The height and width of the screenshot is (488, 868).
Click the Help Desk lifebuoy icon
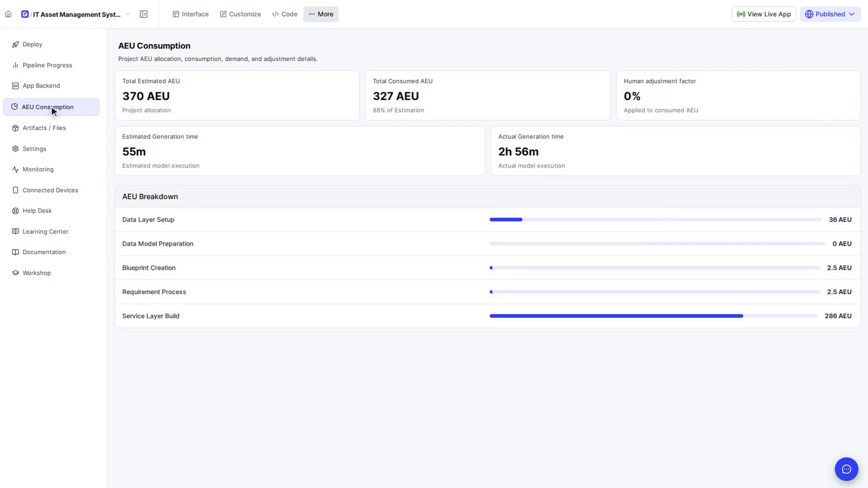[x=15, y=211]
